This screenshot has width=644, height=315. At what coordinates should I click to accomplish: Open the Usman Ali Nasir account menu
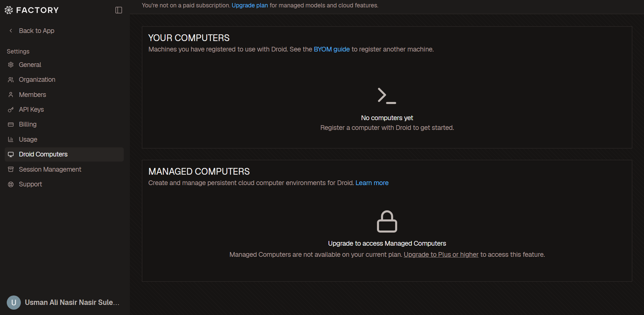(x=64, y=303)
